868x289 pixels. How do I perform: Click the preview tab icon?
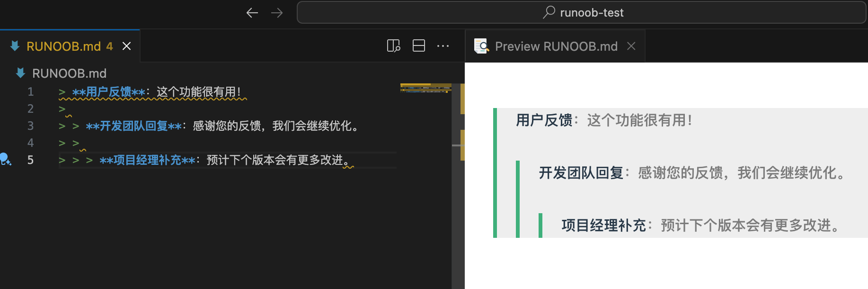coord(481,46)
